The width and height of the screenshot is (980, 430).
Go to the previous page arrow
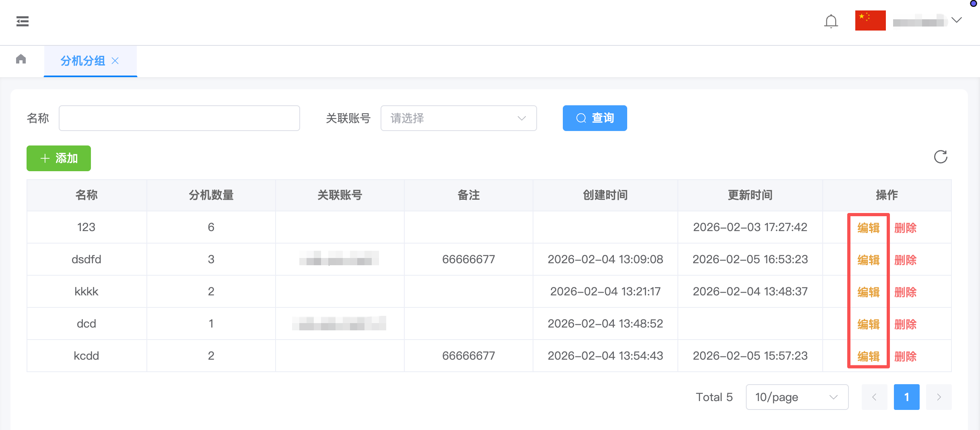[874, 397]
